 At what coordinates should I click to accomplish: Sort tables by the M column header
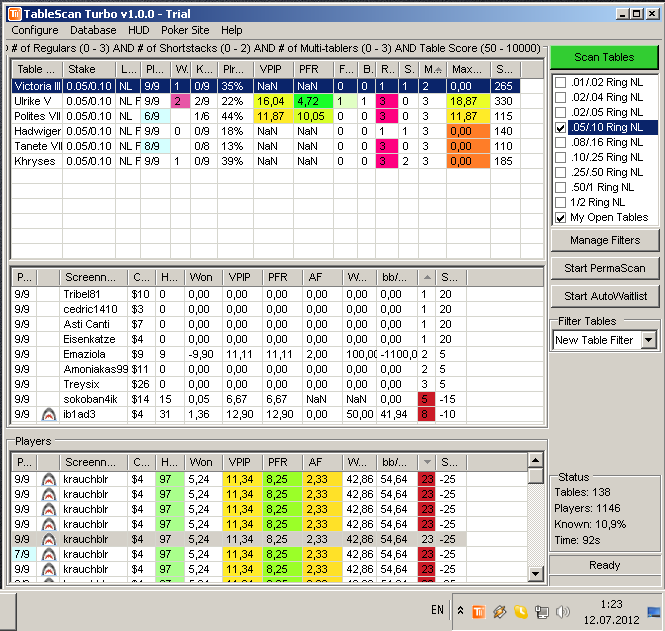[x=433, y=69]
